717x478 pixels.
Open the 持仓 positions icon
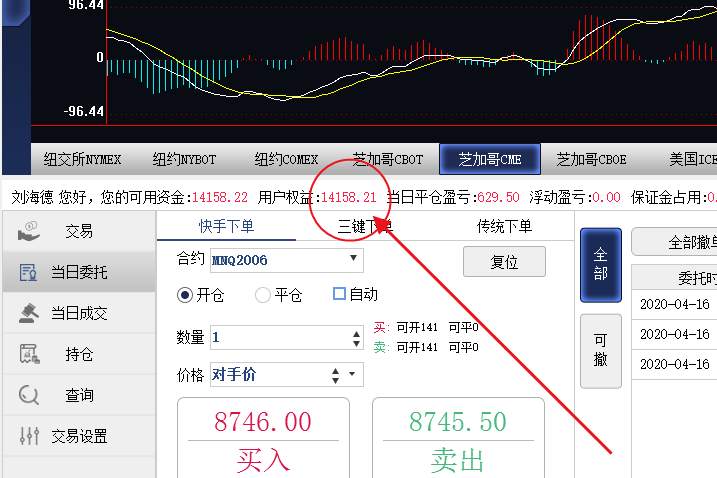coord(29,354)
